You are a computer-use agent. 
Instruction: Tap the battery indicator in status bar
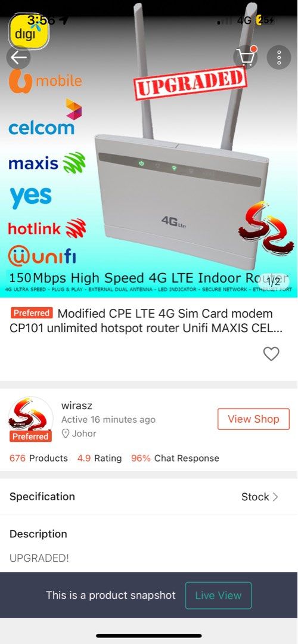tap(266, 20)
